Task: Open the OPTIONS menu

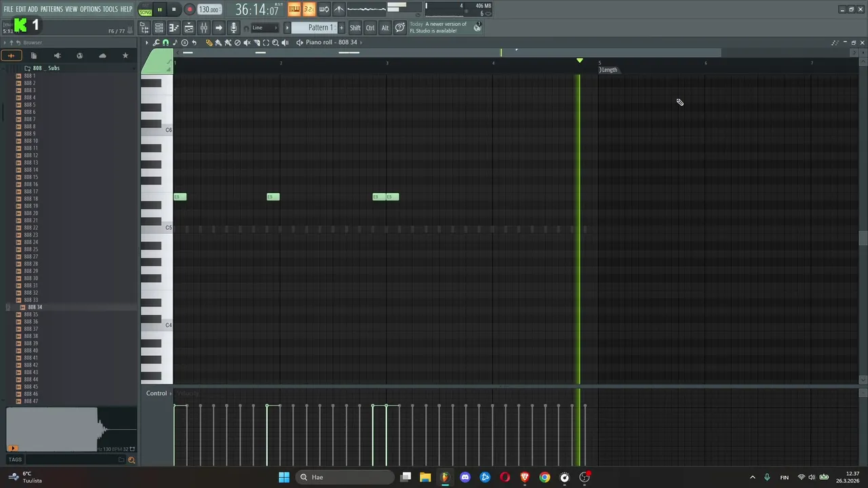Action: [90, 9]
